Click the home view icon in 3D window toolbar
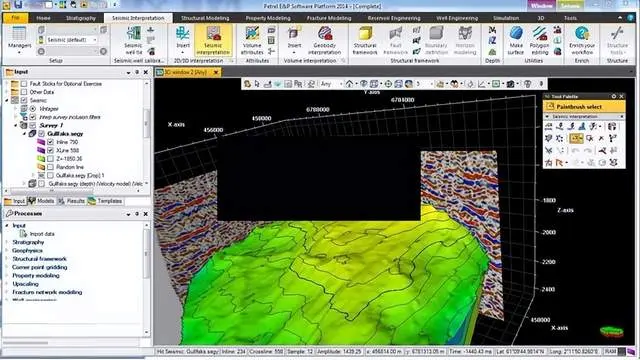 click(x=349, y=84)
